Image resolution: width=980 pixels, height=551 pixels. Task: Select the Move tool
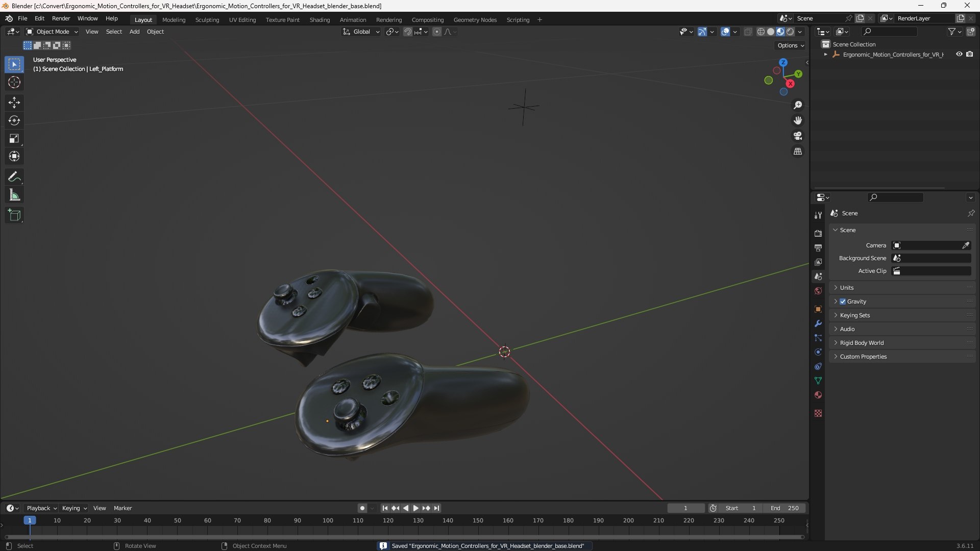pos(14,103)
